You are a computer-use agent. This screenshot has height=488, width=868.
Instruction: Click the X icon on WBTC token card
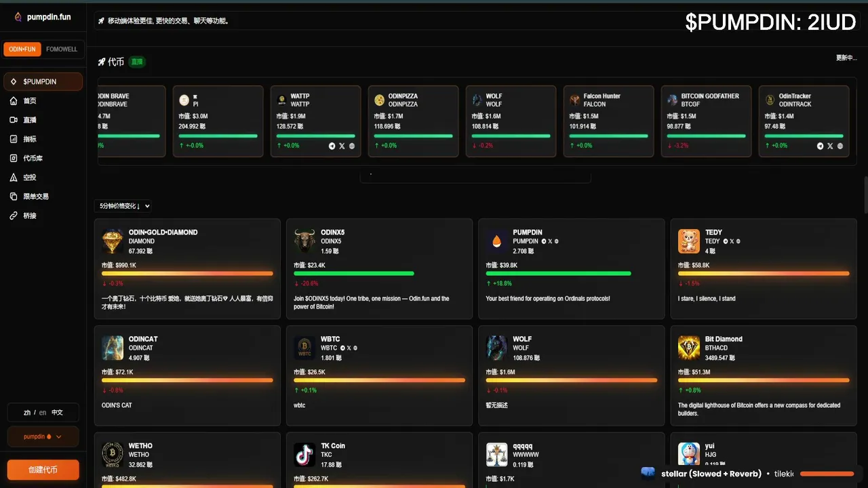coord(349,348)
